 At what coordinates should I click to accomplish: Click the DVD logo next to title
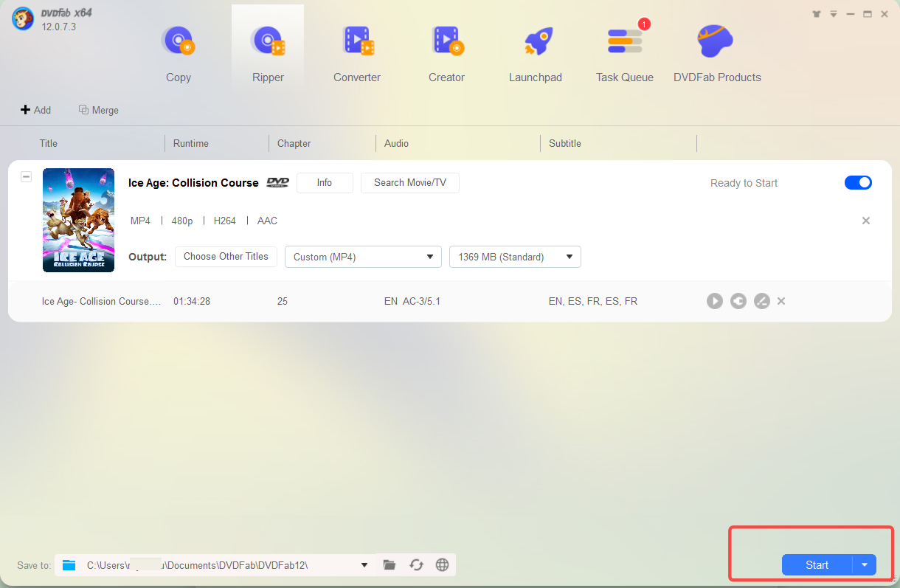(x=277, y=183)
